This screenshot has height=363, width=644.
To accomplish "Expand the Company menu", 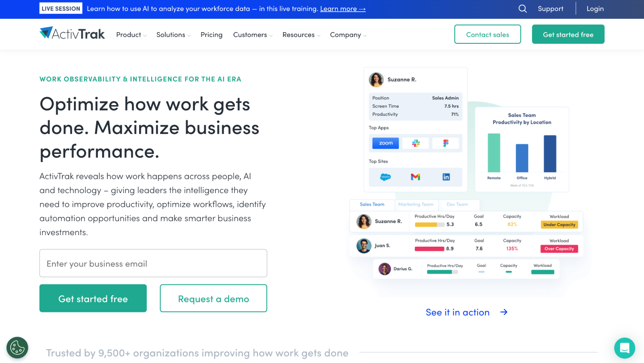I will click(x=348, y=35).
